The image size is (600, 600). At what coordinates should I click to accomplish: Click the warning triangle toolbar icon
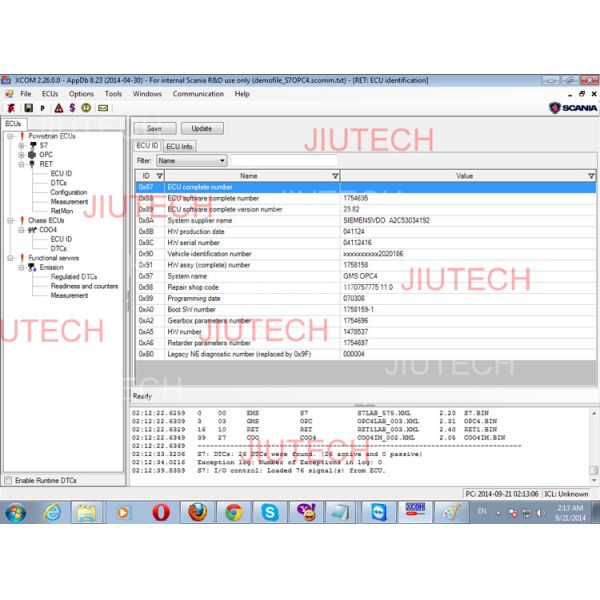pos(57,107)
